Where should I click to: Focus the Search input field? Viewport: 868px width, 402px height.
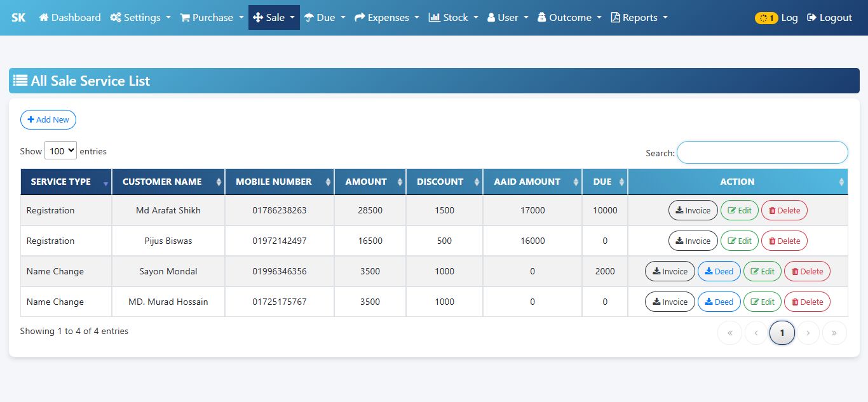pyautogui.click(x=763, y=152)
